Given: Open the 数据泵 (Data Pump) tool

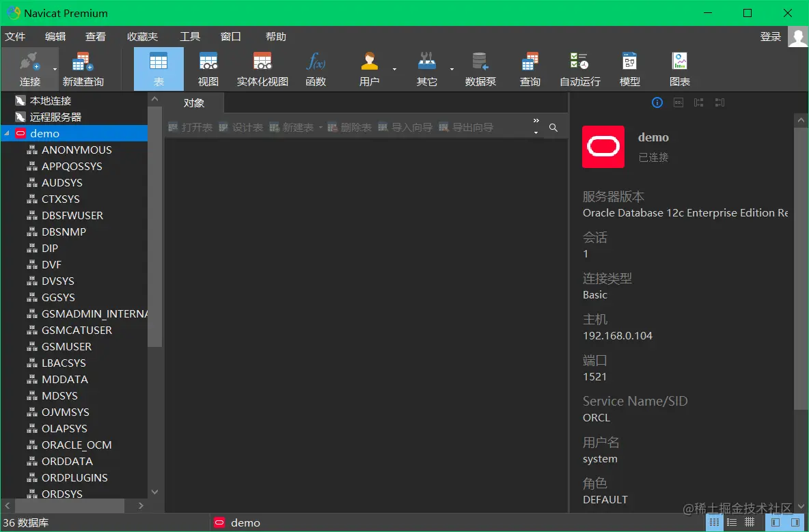Looking at the screenshot, I should [480, 69].
